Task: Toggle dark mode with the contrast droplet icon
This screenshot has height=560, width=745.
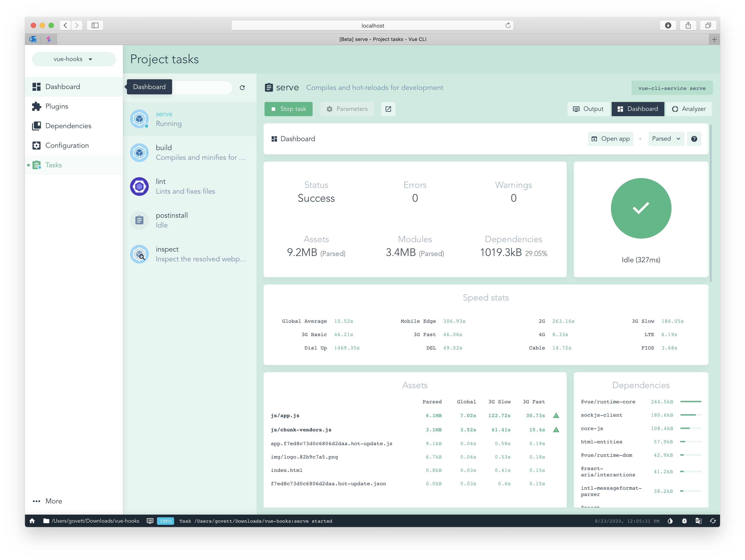Action: [670, 521]
